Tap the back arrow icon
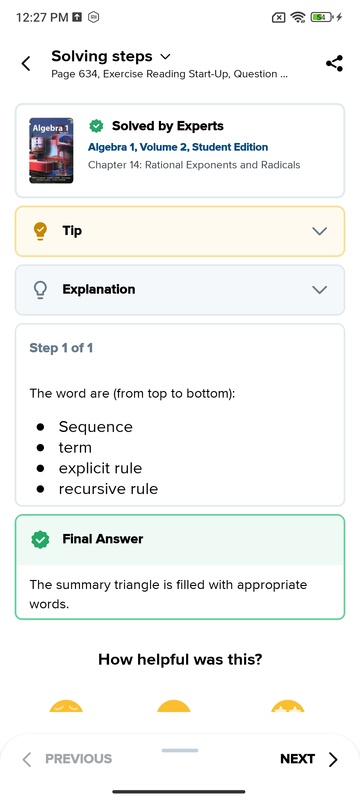Image resolution: width=360 pixels, height=800 pixels. click(25, 64)
